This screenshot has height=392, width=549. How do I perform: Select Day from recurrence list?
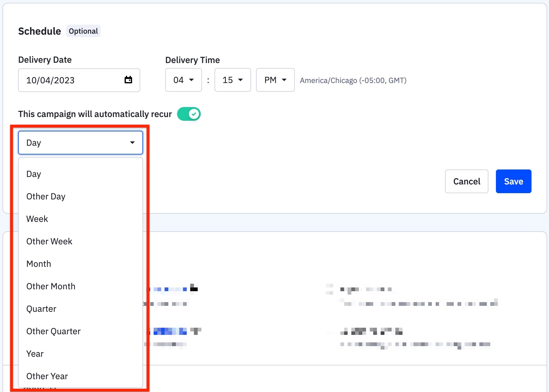pyautogui.click(x=34, y=174)
